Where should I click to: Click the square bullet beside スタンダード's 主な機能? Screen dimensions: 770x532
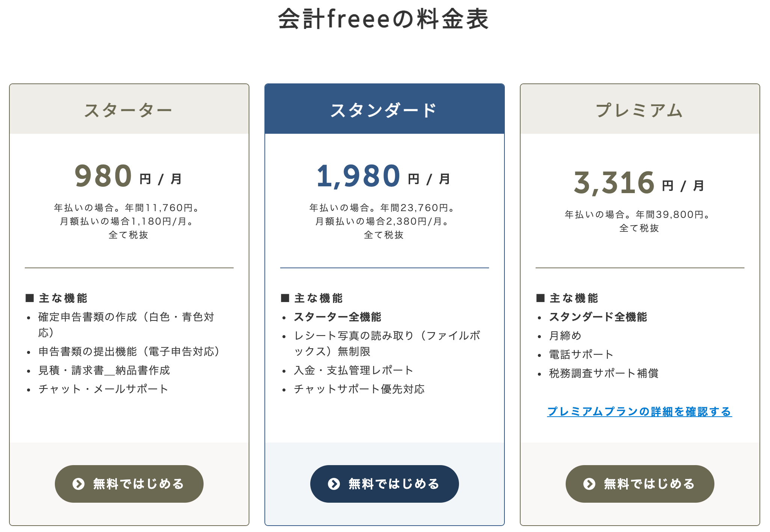coord(284,298)
